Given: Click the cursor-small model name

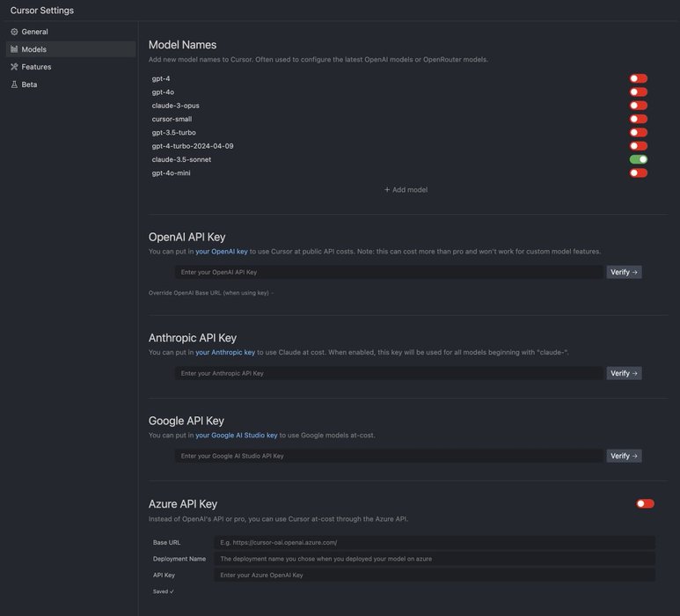Looking at the screenshot, I should (x=172, y=119).
